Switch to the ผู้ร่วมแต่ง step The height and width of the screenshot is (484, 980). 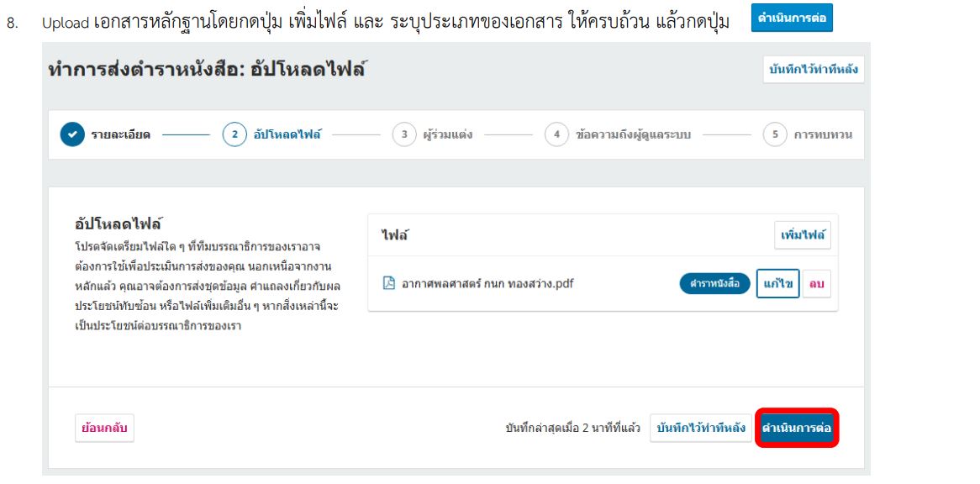447,134
